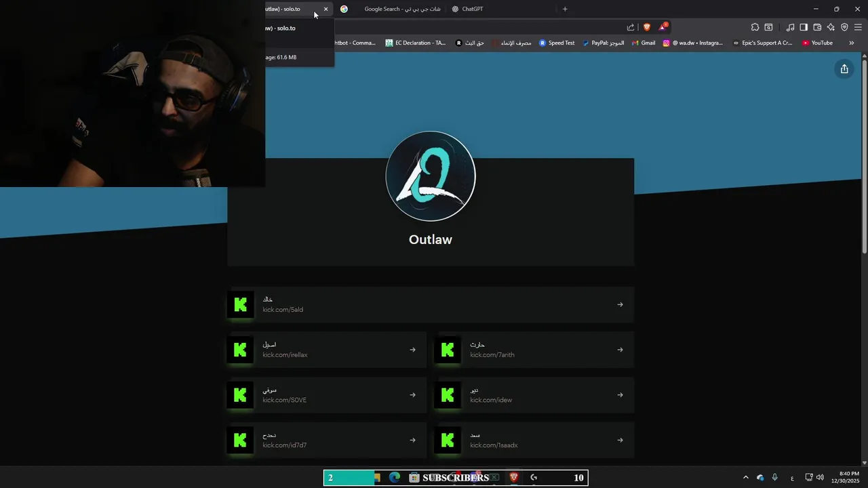Click arrow on the kick.com/irellax row
Screen dimensions: 868x488
(x=412, y=350)
